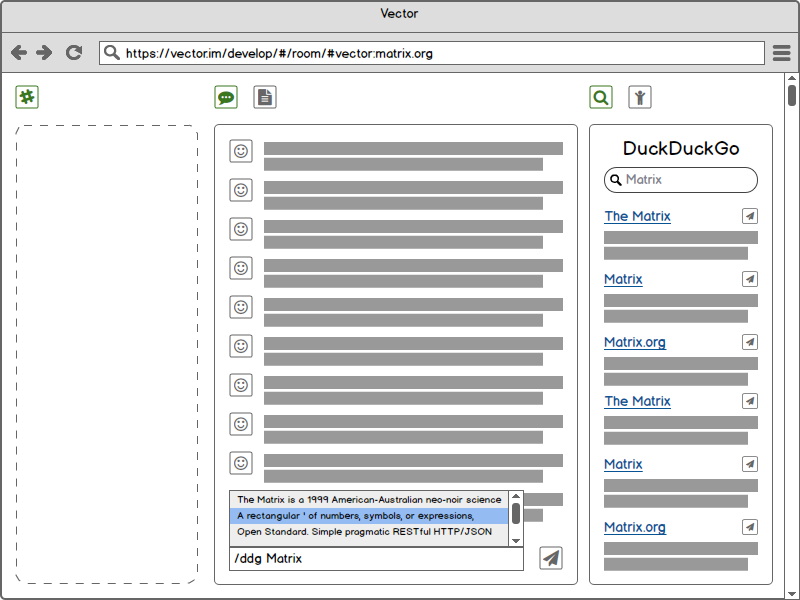
Task: Open last 'Matrix.org' result link
Action: (635, 527)
